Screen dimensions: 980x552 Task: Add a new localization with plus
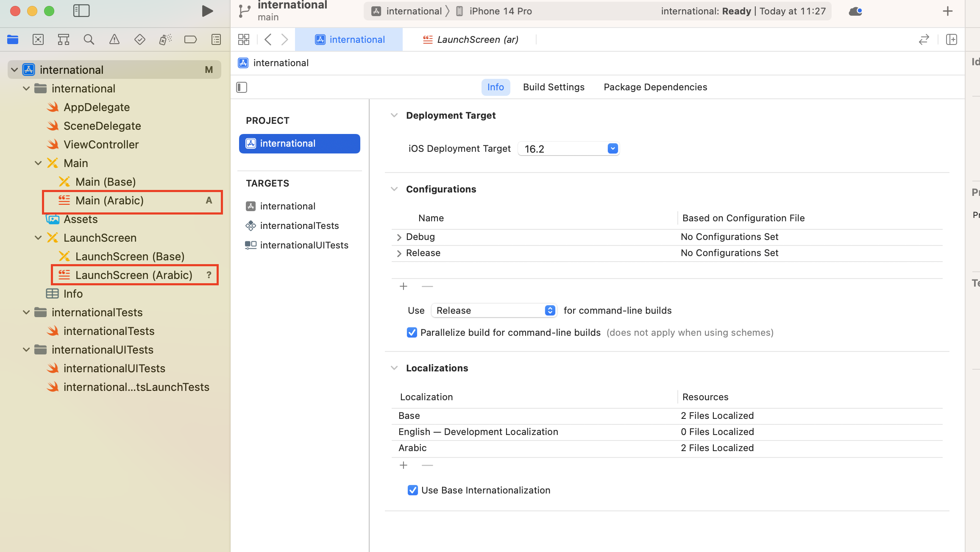(x=404, y=465)
